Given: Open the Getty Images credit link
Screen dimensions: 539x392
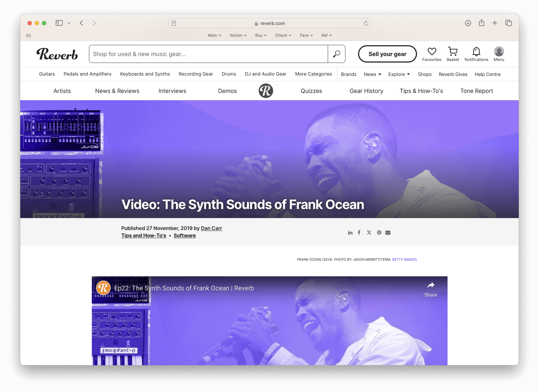Looking at the screenshot, I should point(405,259).
